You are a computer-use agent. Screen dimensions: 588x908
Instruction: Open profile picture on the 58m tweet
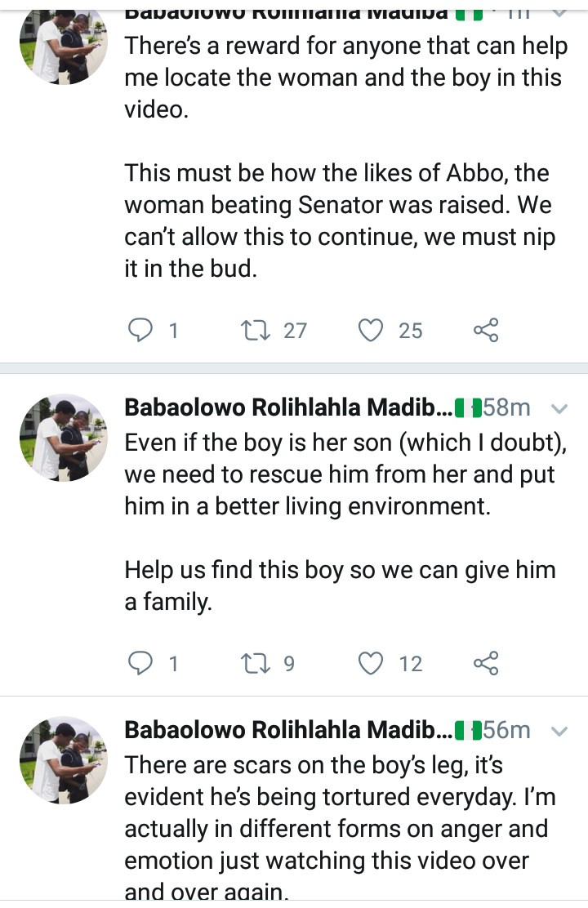coord(64,437)
